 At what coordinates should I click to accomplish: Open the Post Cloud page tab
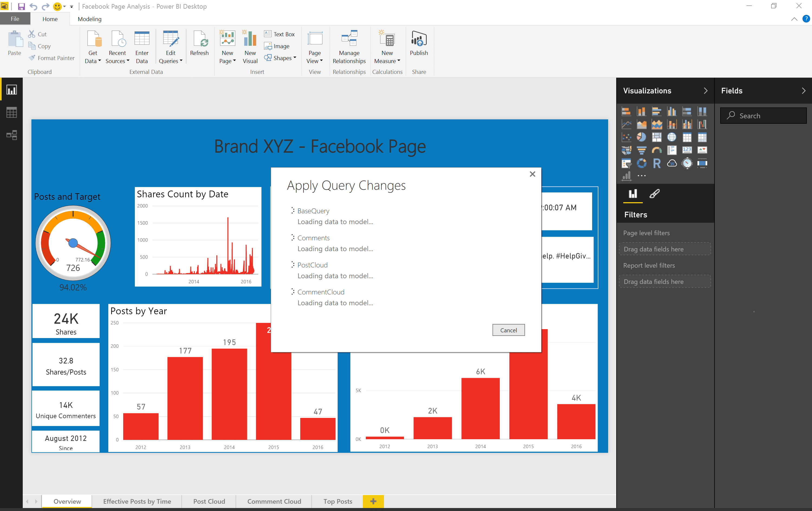209,501
